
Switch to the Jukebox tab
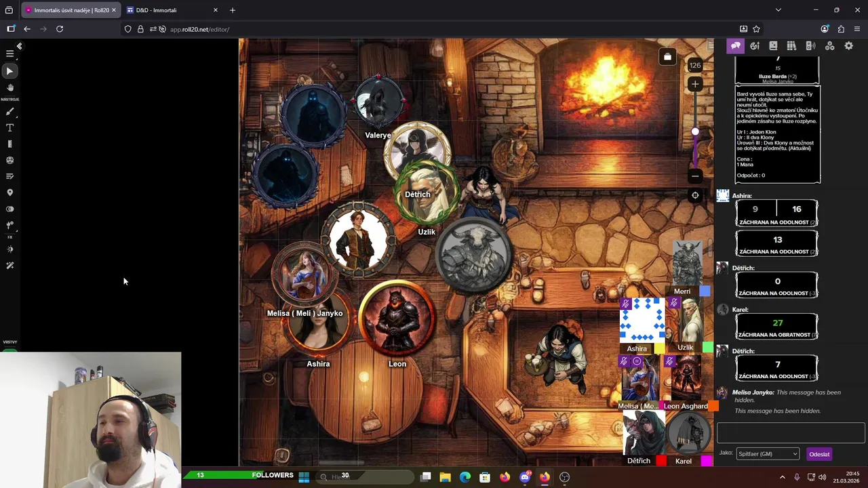tap(810, 46)
